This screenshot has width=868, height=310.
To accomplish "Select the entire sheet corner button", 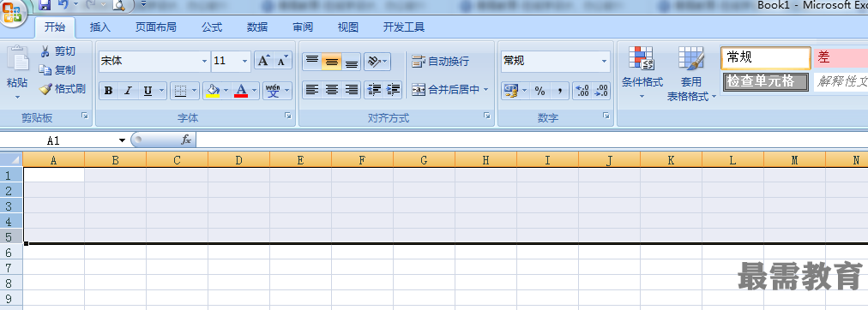I will [x=11, y=159].
